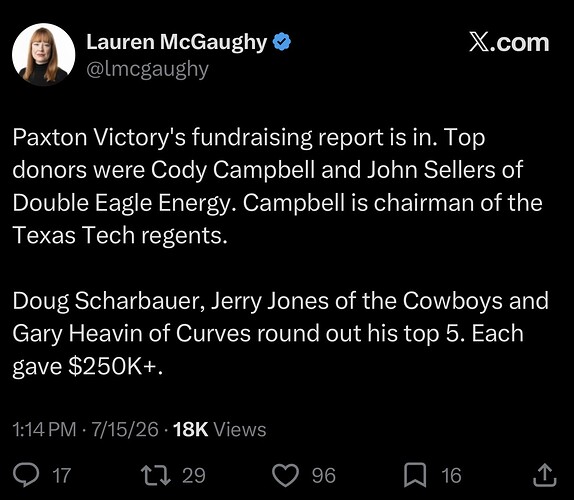Like the tweet with the heart icon
Viewport: 574px width, 500px height.
point(286,475)
